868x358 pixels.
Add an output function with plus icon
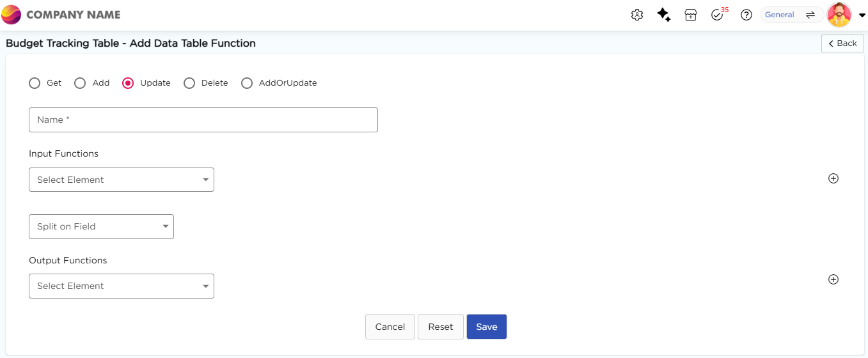point(833,279)
